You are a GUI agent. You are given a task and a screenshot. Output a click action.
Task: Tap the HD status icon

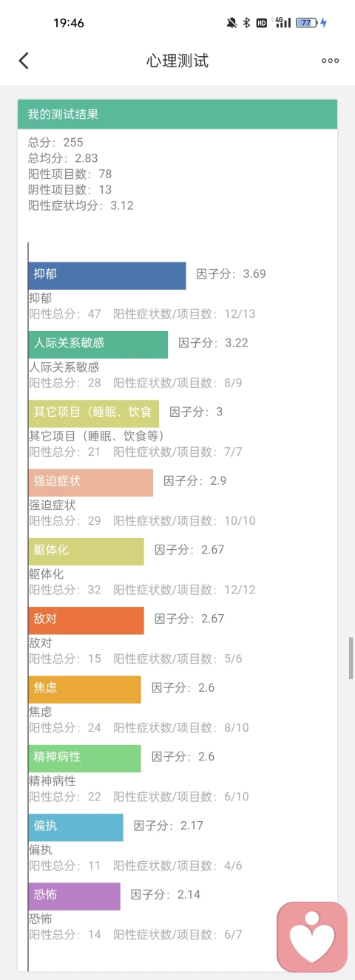pyautogui.click(x=262, y=23)
